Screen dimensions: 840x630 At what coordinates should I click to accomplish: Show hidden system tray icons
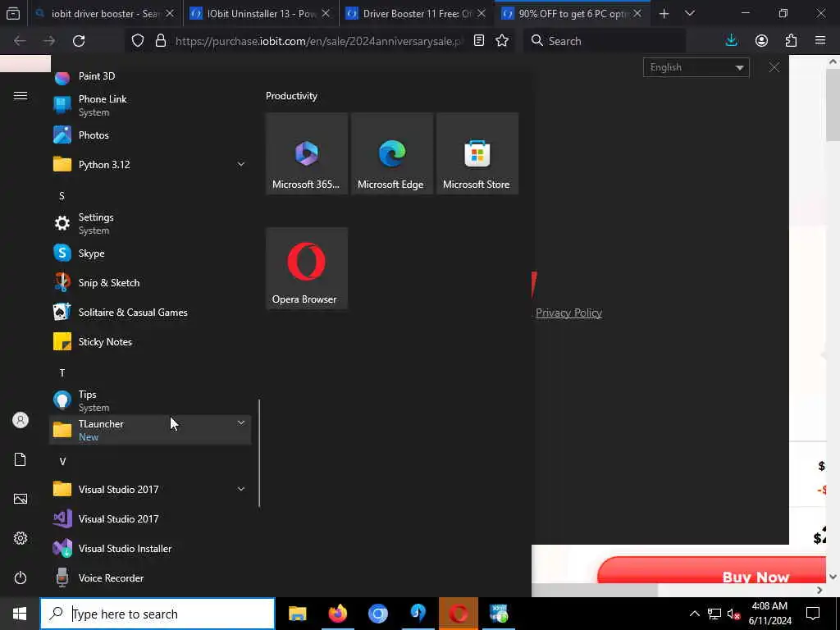(694, 614)
